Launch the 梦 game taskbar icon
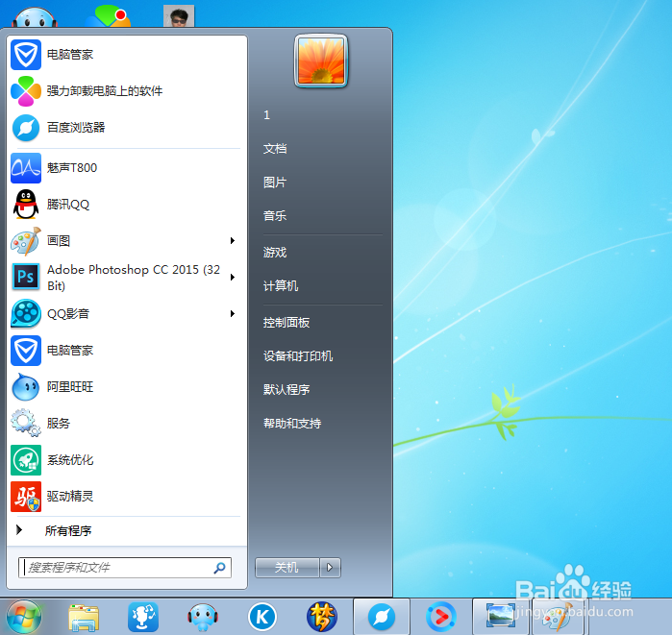Viewport: 672px width, 635px height. point(322,617)
